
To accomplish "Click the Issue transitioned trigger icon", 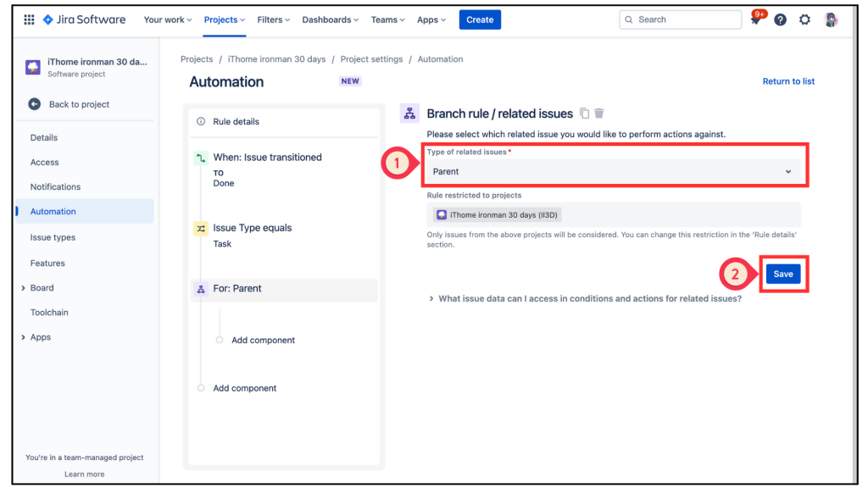I will [x=200, y=158].
